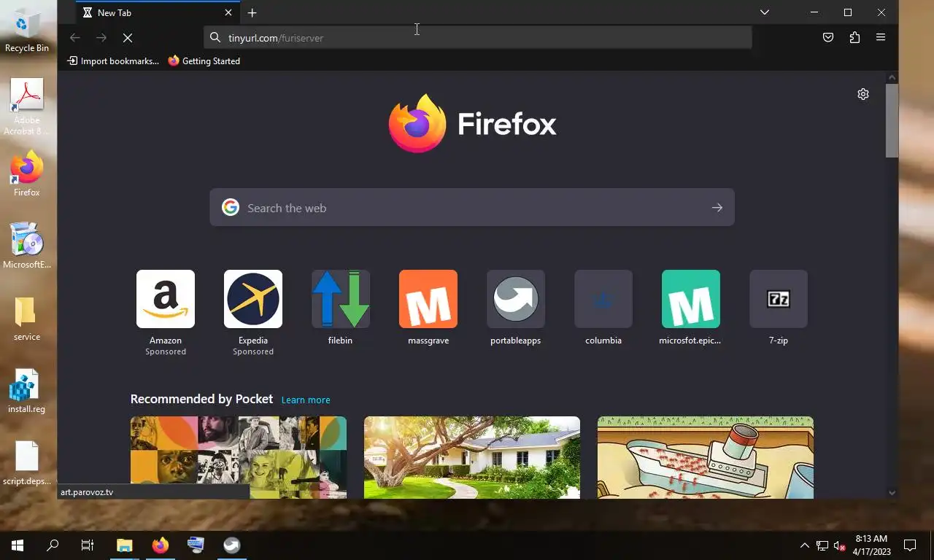Show hidden tray icons chevron
Image resolution: width=934 pixels, height=560 pixels.
805,545
